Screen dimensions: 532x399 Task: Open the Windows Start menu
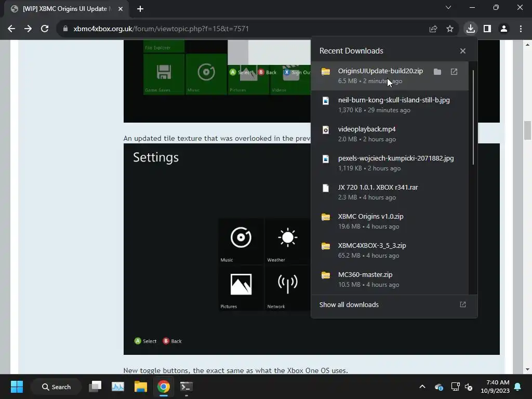[17, 387]
